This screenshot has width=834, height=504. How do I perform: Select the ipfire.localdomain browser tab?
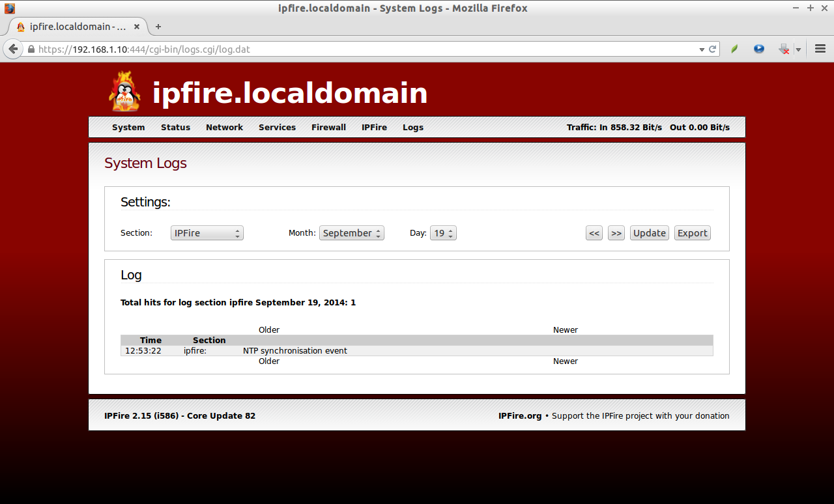77,27
